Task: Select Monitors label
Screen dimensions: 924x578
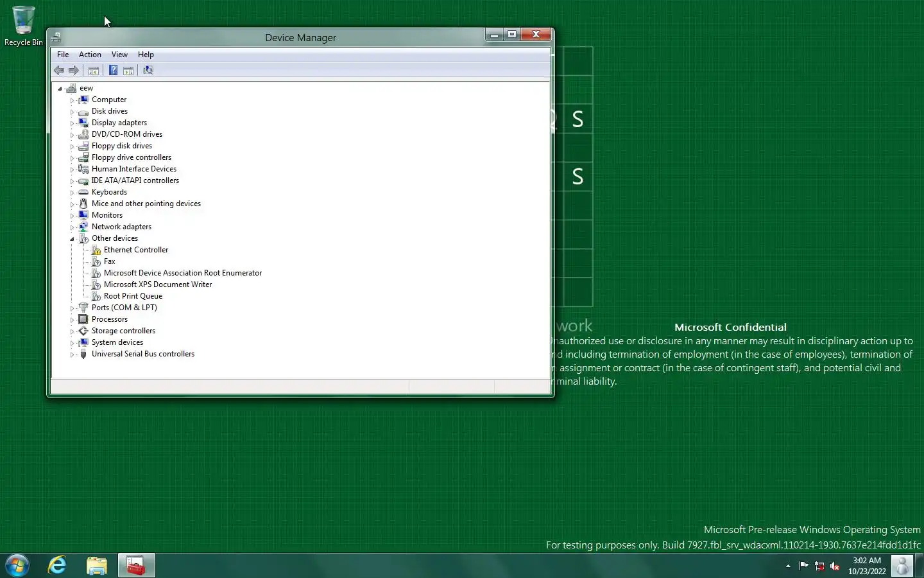Action: (107, 215)
